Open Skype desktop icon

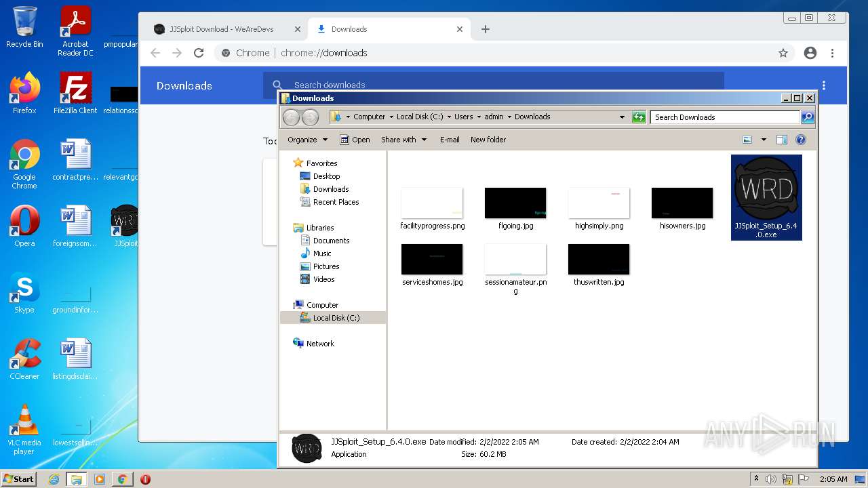24,292
